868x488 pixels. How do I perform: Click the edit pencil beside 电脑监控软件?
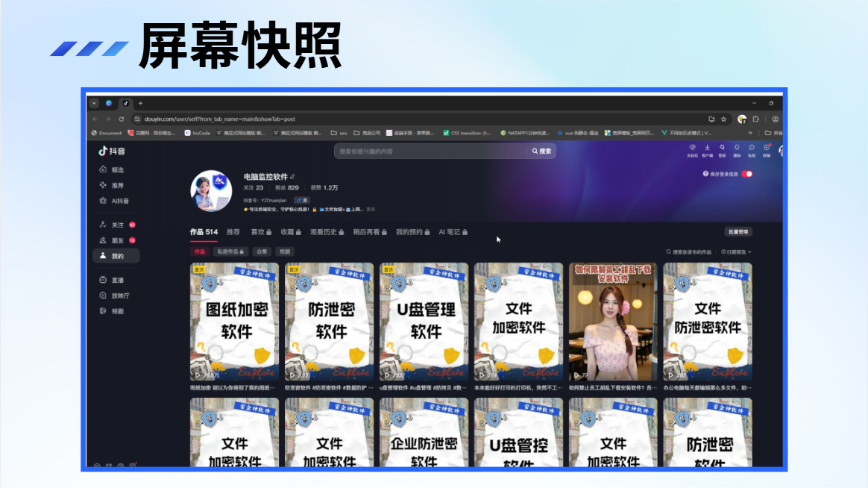click(292, 177)
